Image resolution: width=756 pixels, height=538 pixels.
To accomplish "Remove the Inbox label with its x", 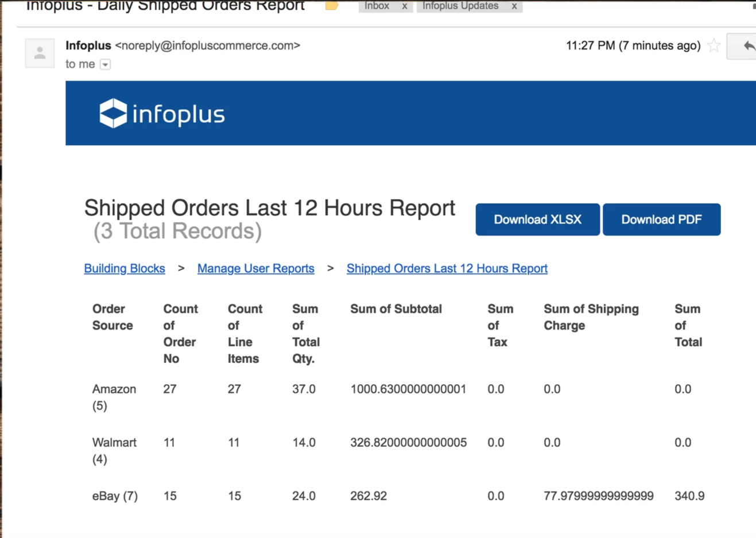I will pyautogui.click(x=405, y=6).
